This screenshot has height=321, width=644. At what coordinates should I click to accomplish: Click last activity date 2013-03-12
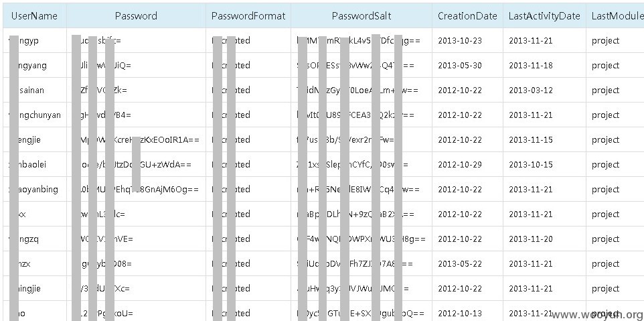point(531,90)
